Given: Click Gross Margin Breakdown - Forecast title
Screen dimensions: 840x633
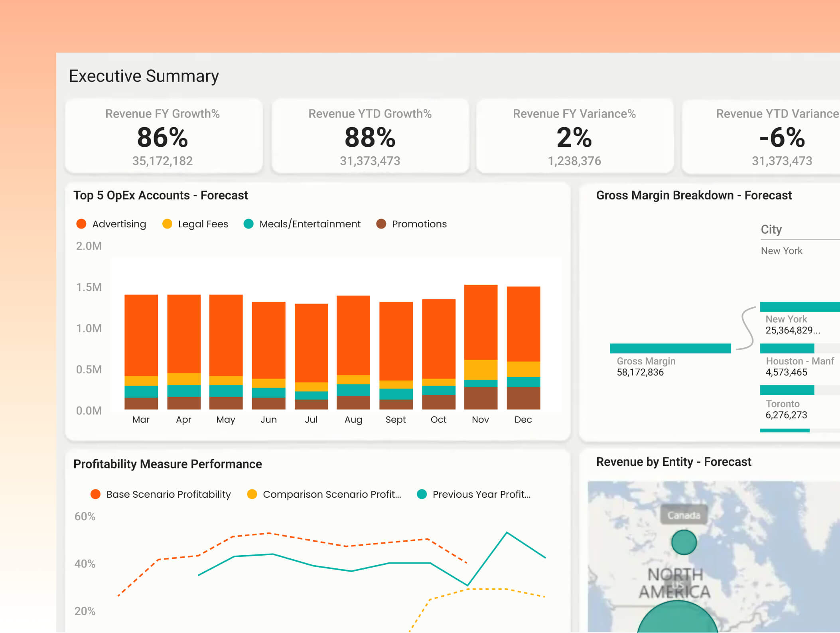Looking at the screenshot, I should click(694, 195).
